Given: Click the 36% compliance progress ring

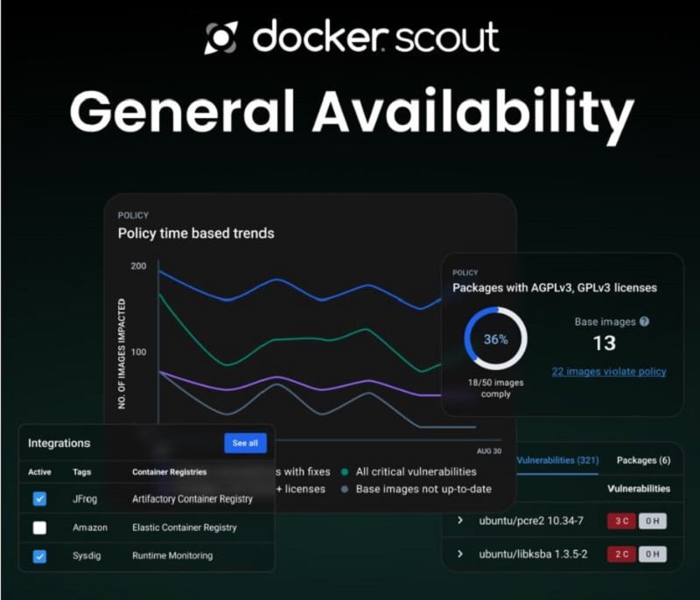Looking at the screenshot, I should click(495, 338).
